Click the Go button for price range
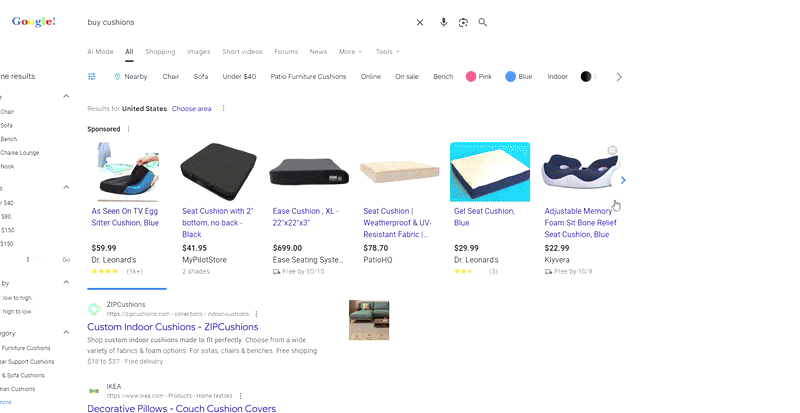Screen dimensions: 800x413 coord(66,259)
